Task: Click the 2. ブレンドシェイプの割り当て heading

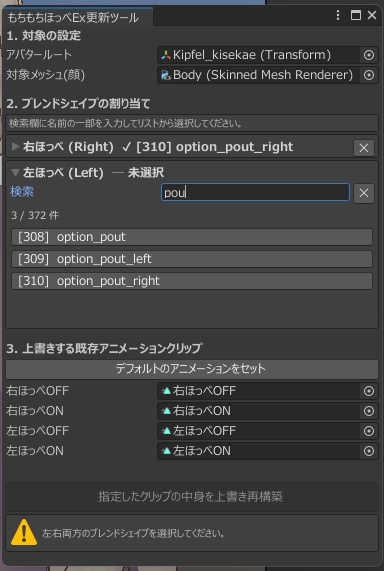Action: tap(78, 104)
